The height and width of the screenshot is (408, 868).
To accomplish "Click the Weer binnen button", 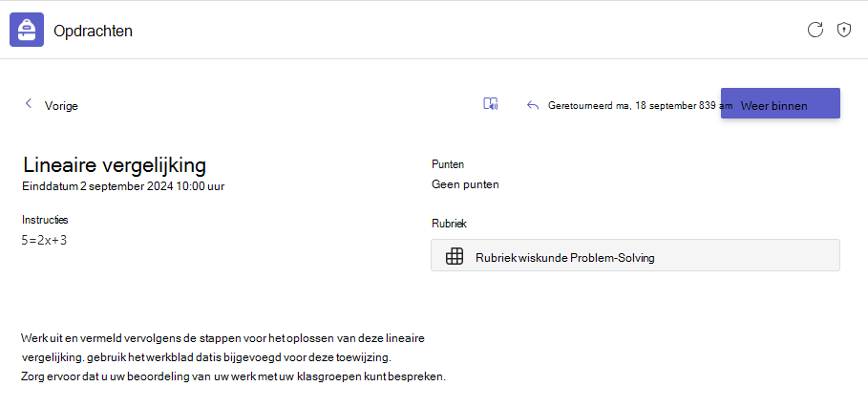I will (x=780, y=103).
